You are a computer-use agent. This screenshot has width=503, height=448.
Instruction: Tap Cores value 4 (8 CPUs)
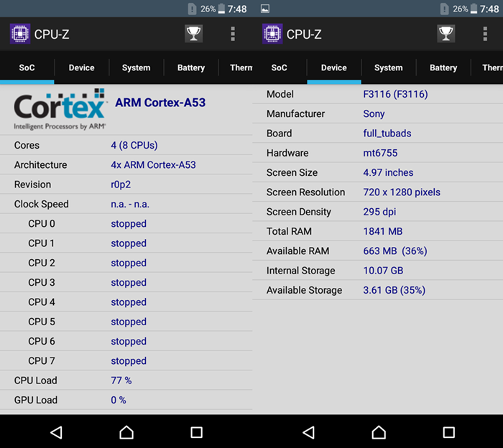(134, 145)
